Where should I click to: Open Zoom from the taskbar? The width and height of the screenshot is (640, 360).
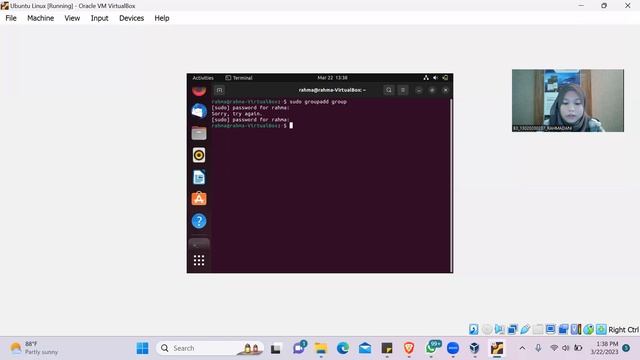pos(453,348)
